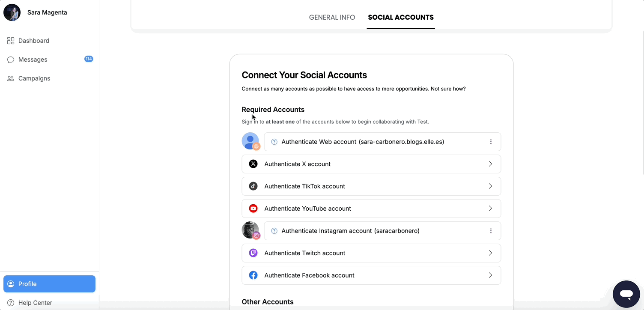
Task: Open the Dashboard page
Action: point(34,40)
